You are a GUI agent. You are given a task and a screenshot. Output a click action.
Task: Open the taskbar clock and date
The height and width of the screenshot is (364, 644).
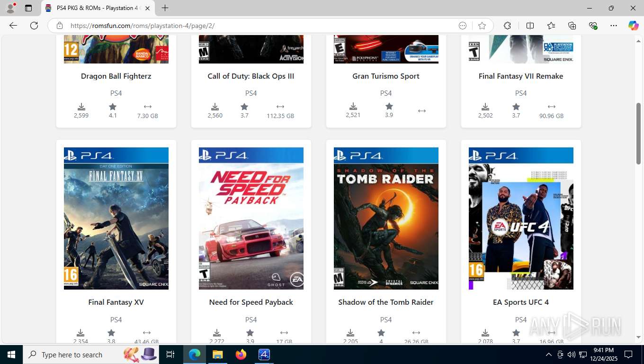(603, 355)
